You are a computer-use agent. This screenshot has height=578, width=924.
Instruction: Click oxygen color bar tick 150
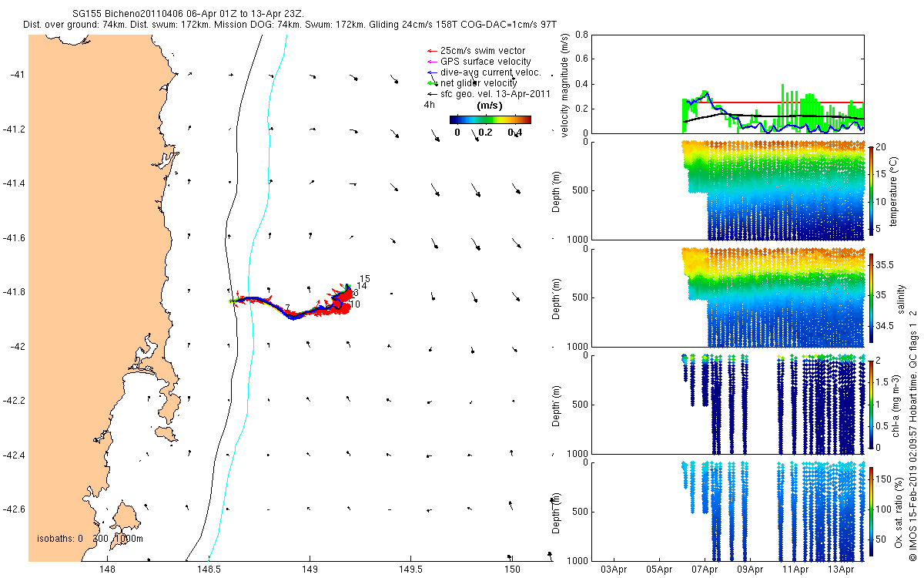coord(885,480)
